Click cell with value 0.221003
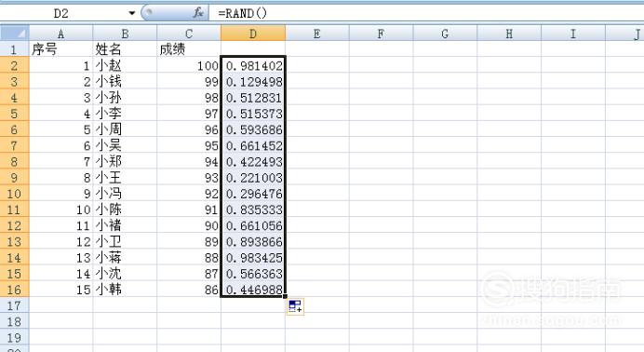The width and height of the screenshot is (644, 352). tap(253, 178)
